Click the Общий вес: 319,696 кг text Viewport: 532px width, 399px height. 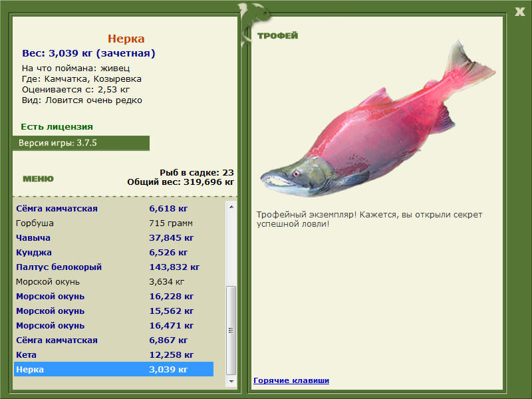180,182
